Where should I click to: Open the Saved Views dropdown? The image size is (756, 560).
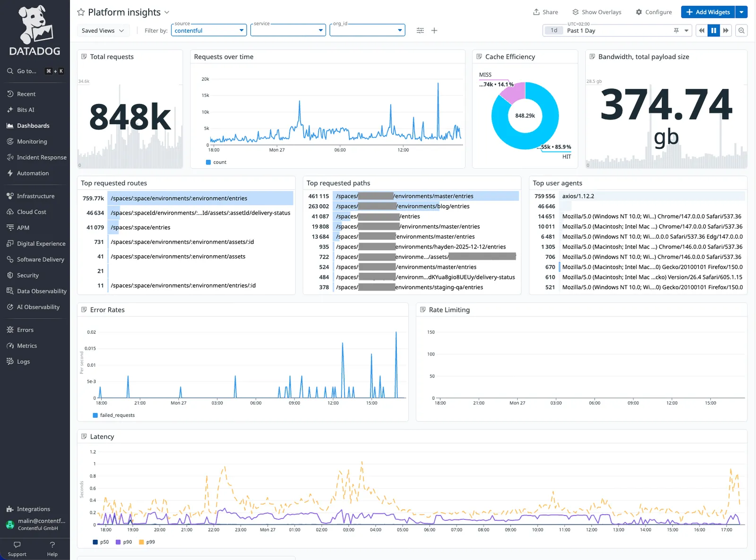click(x=103, y=31)
